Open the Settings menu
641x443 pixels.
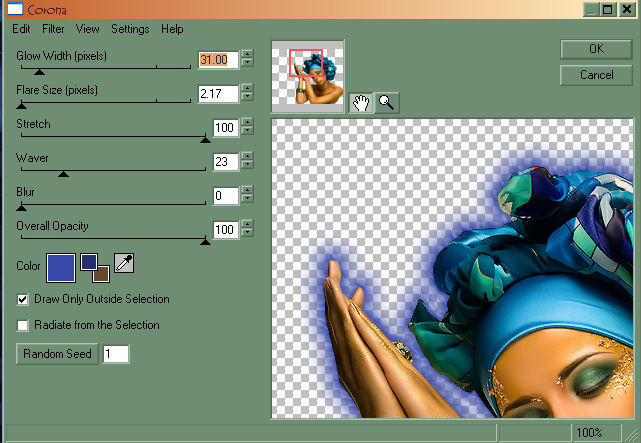130,29
